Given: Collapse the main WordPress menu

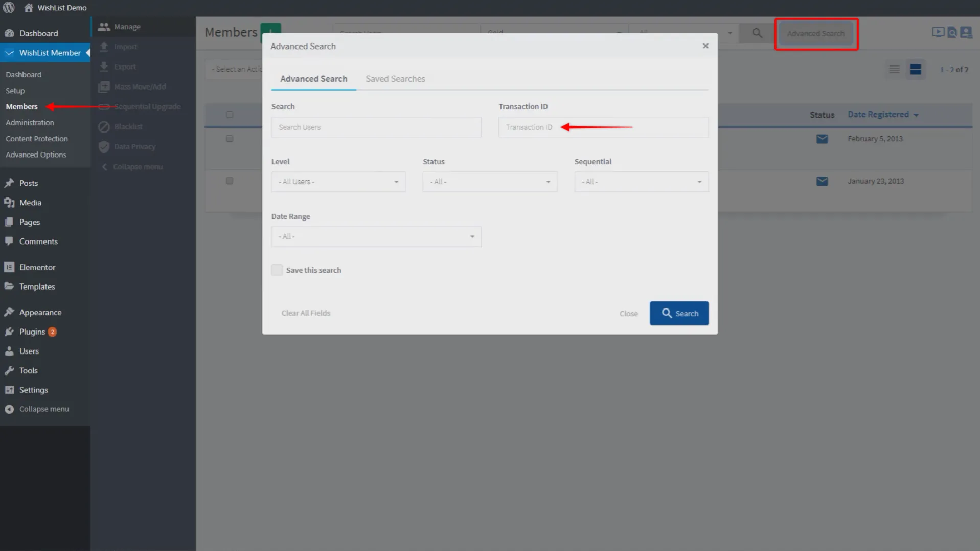Looking at the screenshot, I should [37, 409].
